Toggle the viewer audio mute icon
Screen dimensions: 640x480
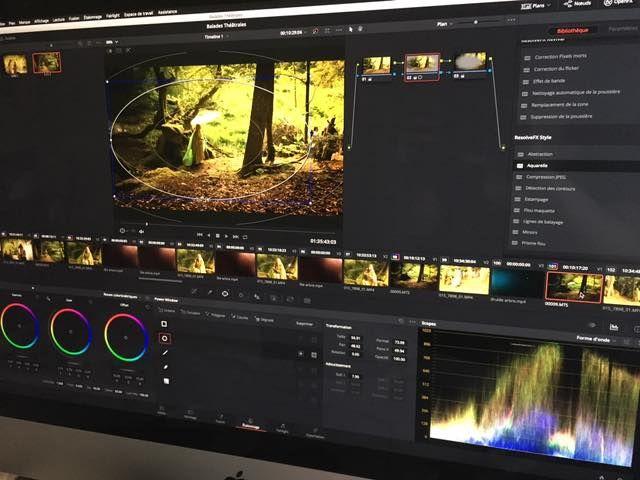(141, 231)
